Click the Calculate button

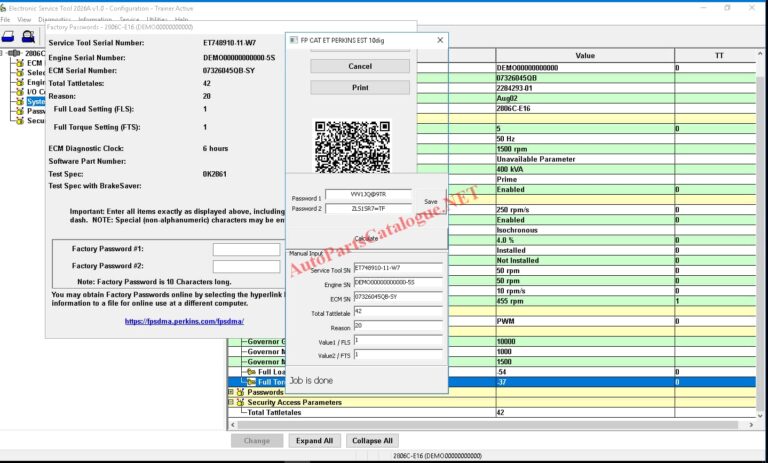366,239
